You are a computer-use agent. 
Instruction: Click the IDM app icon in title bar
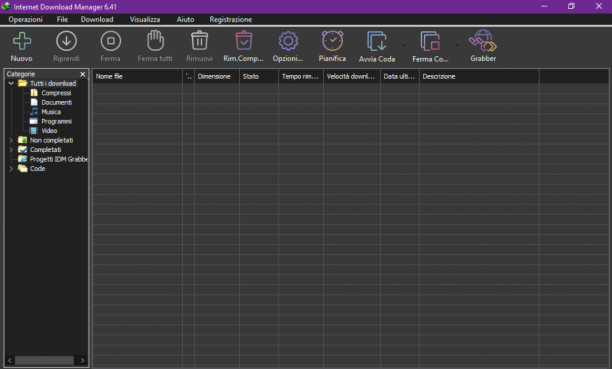pos(6,6)
